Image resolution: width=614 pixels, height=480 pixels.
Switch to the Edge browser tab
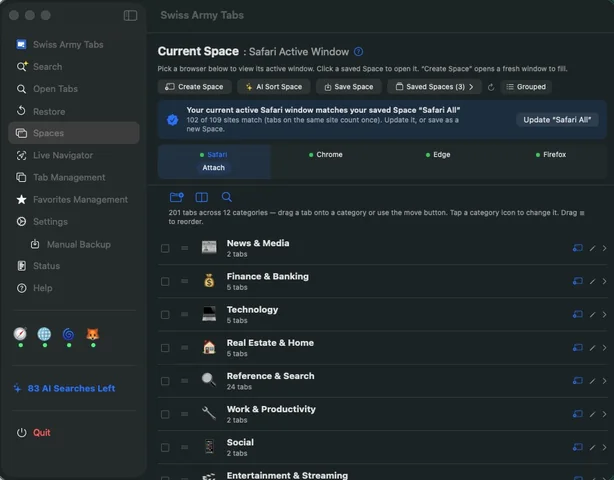point(438,155)
